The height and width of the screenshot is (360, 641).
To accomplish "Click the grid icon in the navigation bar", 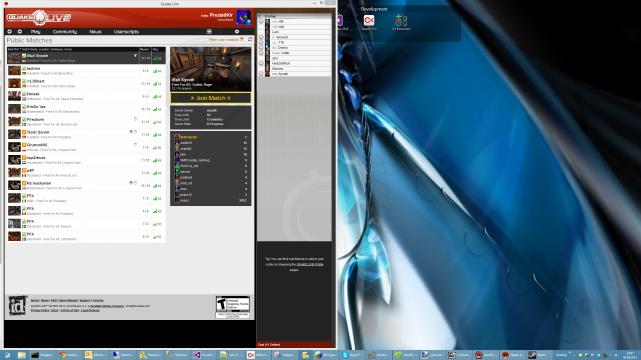I will [209, 31].
